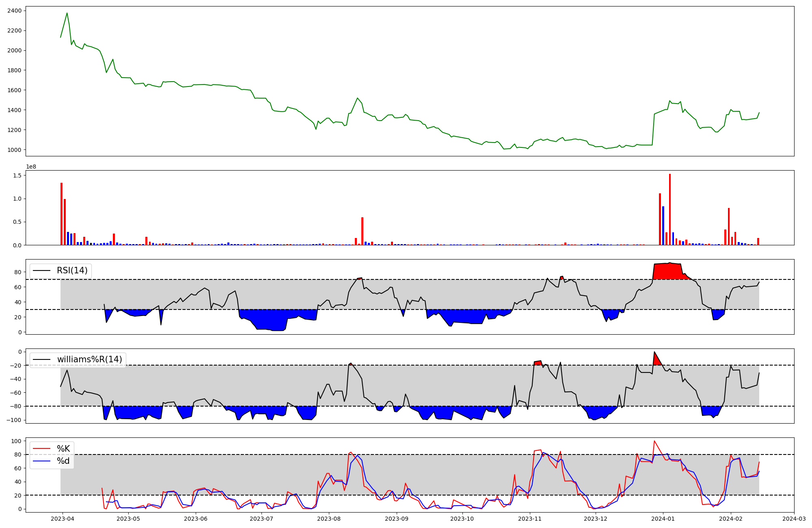This screenshot has width=812, height=528.
Task: Click the red %K line swatch
Action: coord(42,449)
